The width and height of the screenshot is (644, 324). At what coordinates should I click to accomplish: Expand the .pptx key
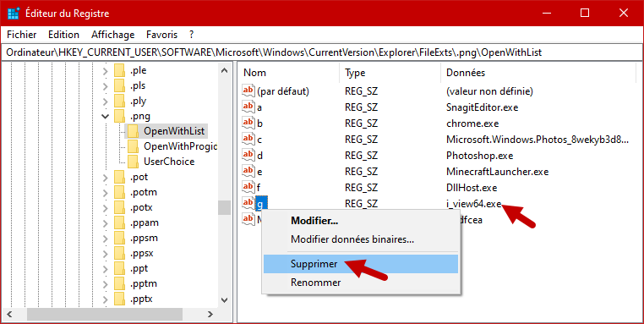(x=106, y=299)
